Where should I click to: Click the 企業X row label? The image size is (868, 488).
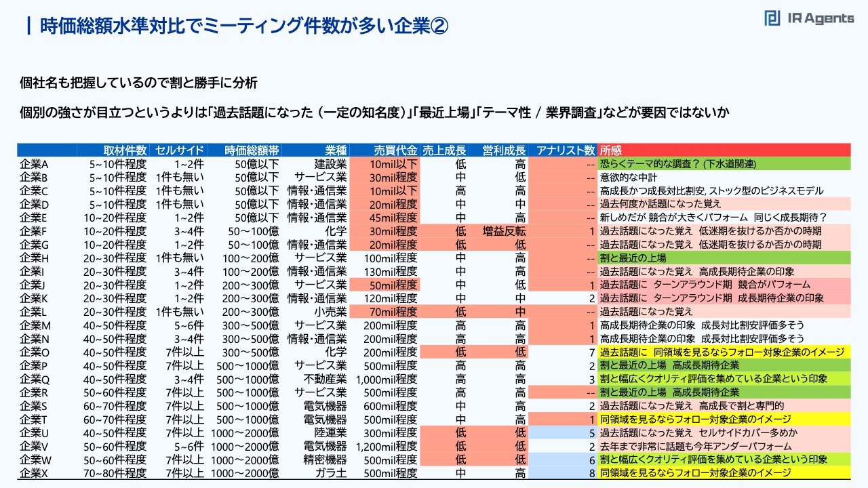(35, 473)
